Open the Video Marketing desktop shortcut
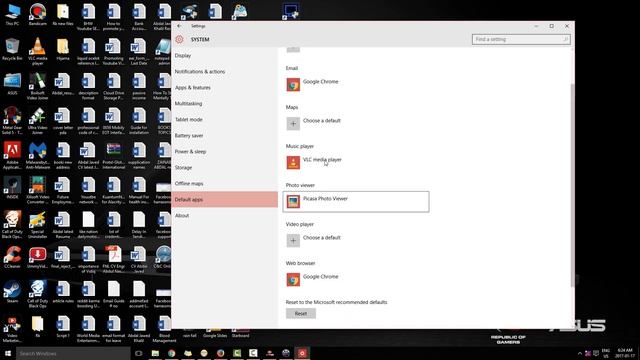640x360 pixels. 12,329
